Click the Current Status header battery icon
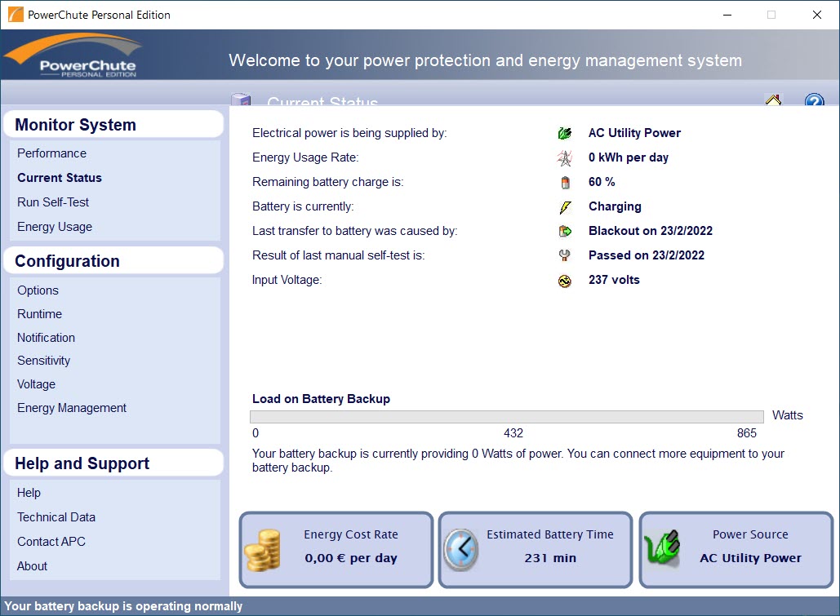Screen dimensions: 840x616 coord(241,100)
